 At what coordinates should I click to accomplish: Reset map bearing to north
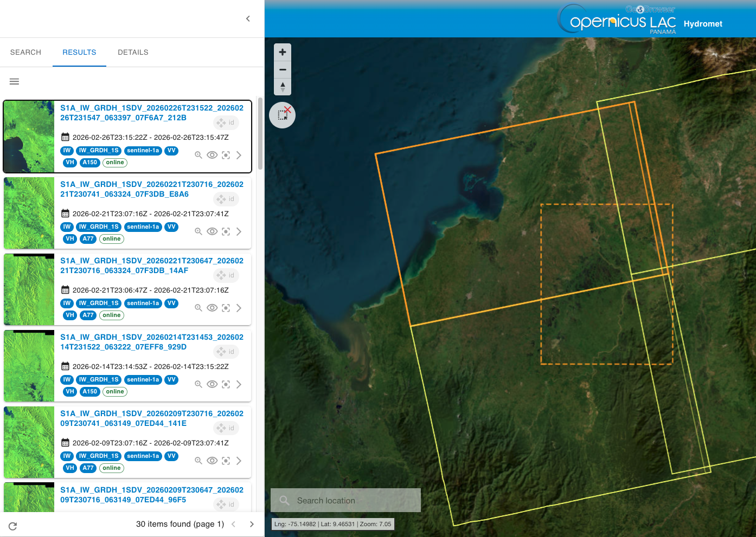[283, 87]
